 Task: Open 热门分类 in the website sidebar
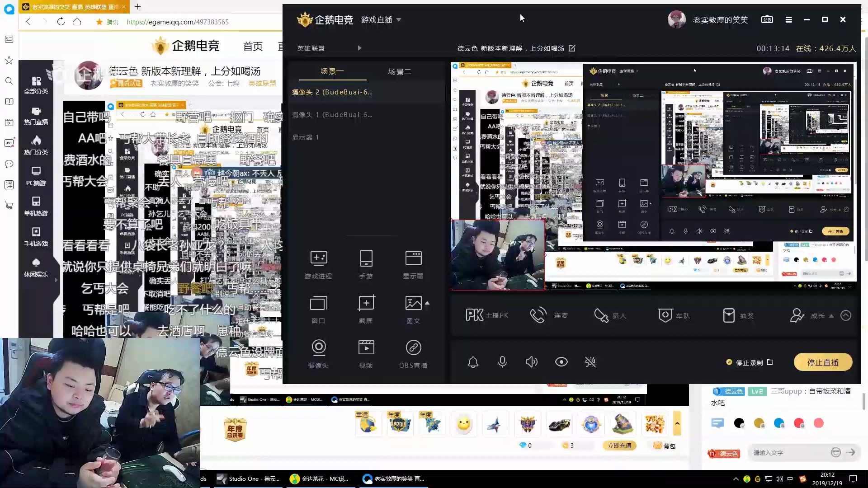coord(36,146)
